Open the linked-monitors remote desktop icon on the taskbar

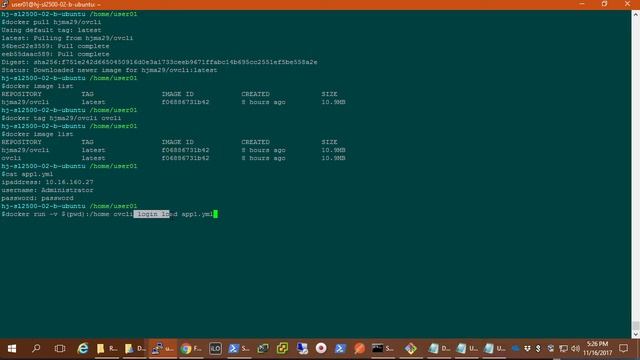coord(263,348)
